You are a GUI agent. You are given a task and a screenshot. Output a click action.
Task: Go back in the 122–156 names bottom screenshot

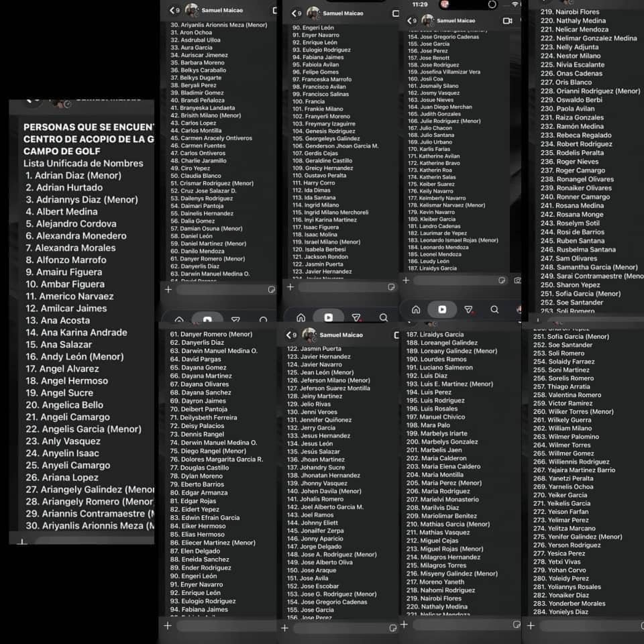pos(288,335)
